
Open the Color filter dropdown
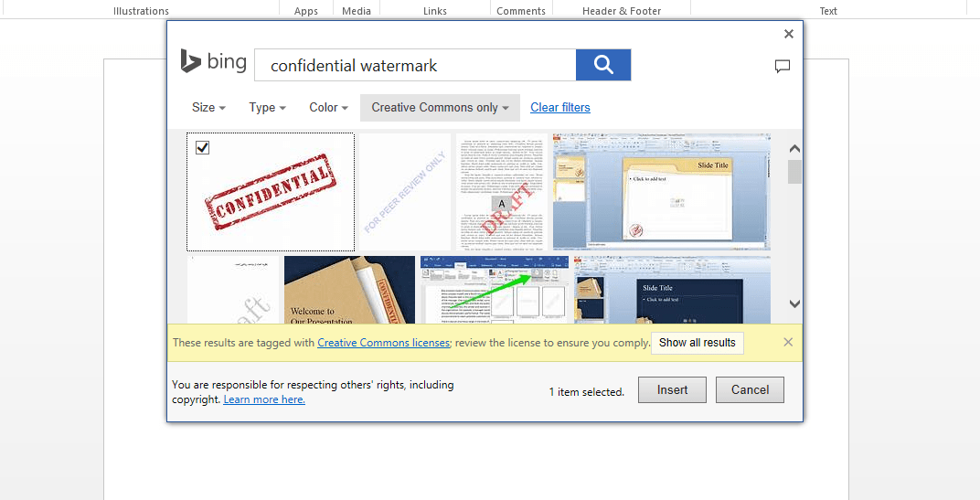tap(329, 108)
